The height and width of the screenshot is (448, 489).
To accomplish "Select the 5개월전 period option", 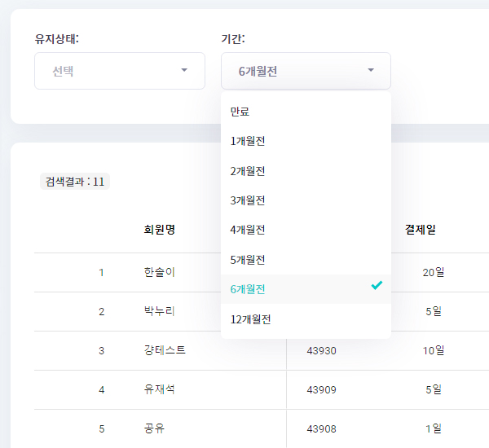I will pyautogui.click(x=248, y=260).
